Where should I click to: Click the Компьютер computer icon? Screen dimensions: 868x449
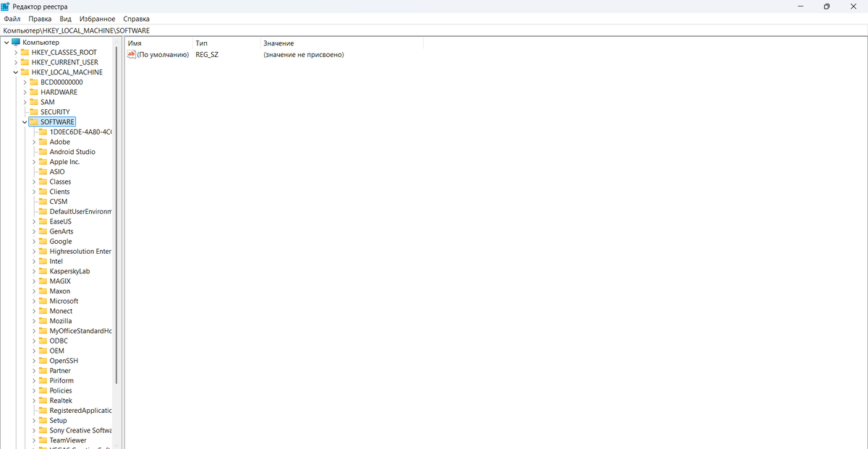click(16, 43)
